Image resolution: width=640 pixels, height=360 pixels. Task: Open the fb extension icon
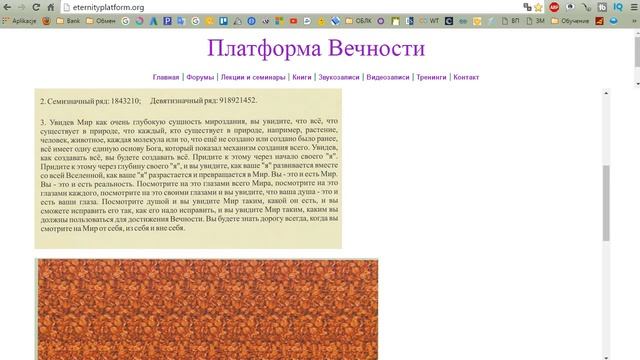(602, 7)
